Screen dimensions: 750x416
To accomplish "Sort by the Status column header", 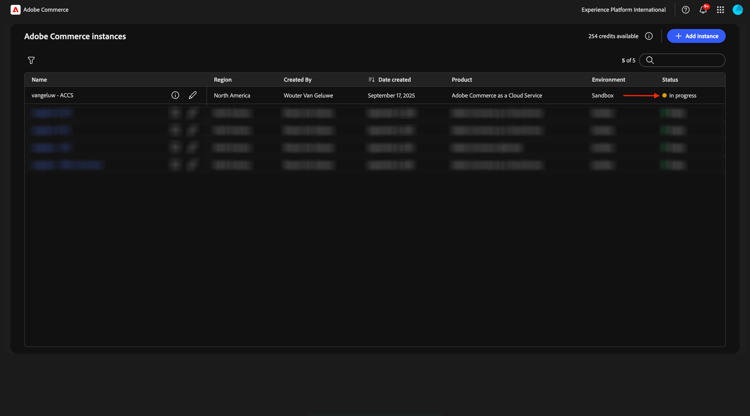I will click(670, 80).
